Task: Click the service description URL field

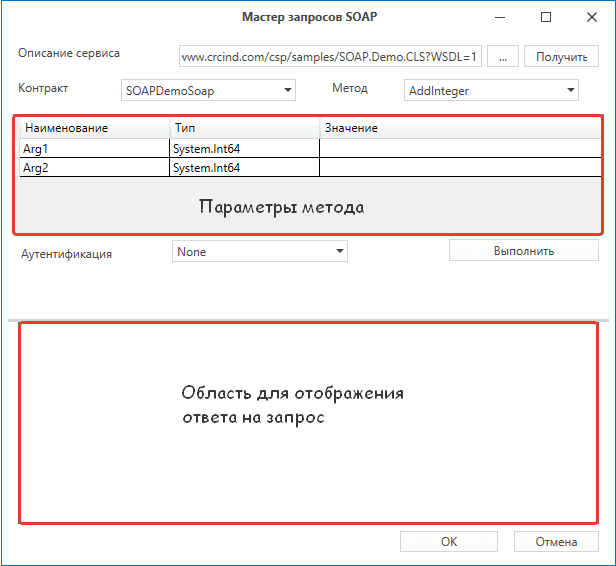Action: (x=330, y=56)
